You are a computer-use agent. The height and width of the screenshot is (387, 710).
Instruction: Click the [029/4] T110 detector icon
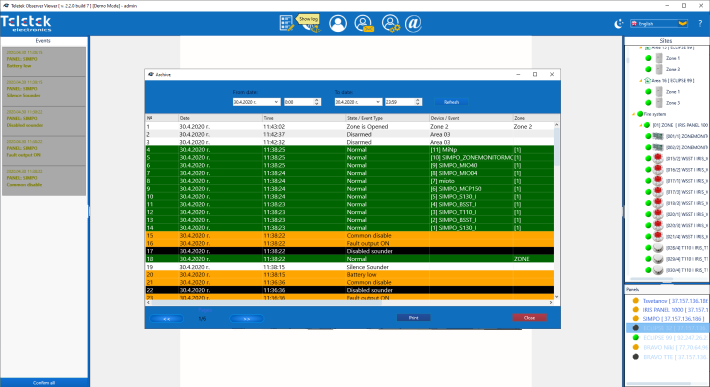point(658,258)
